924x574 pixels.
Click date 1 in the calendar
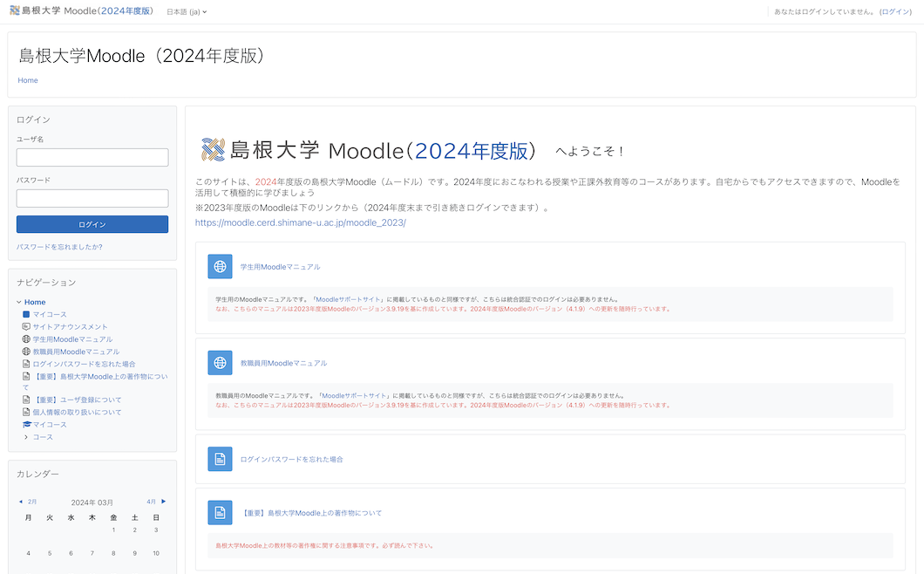click(x=113, y=530)
